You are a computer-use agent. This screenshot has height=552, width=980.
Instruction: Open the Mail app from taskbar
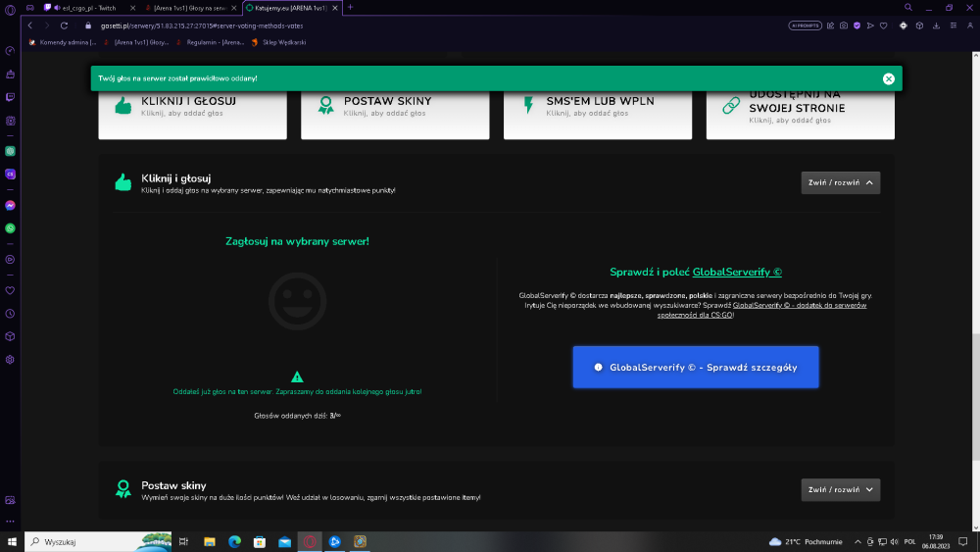284,541
